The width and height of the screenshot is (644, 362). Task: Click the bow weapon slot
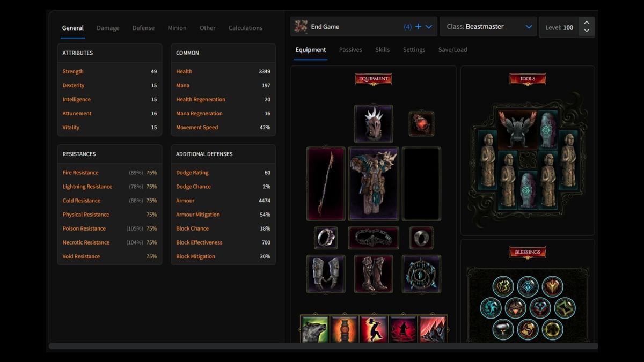click(x=326, y=184)
